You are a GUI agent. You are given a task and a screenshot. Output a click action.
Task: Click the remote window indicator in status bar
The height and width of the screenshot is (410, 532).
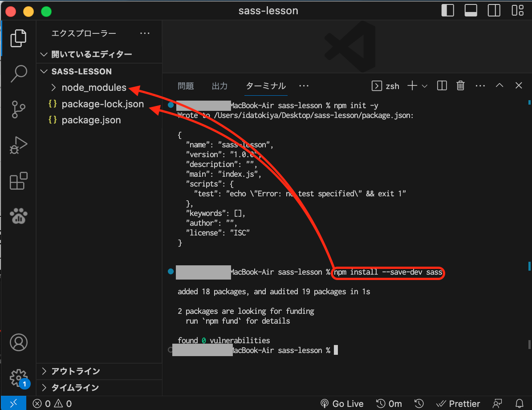[13, 403]
